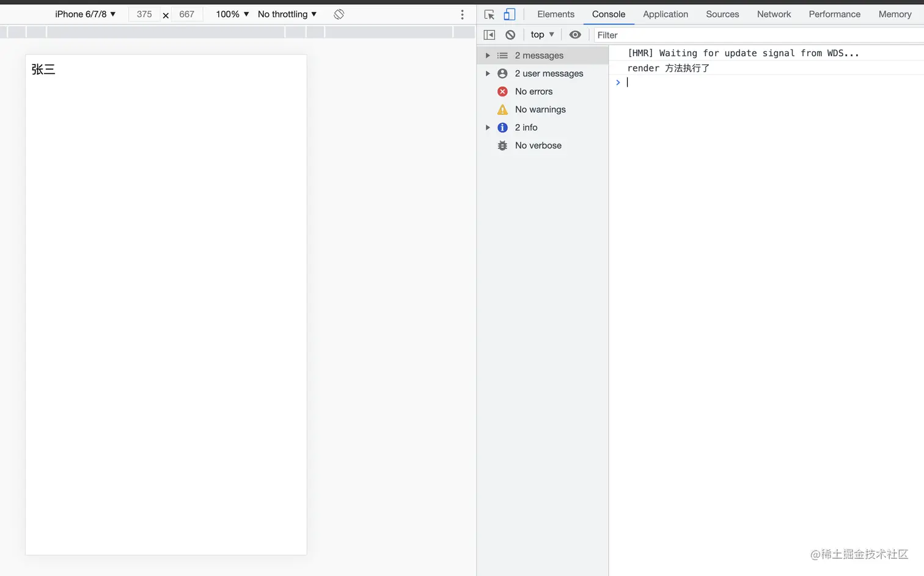924x576 pixels.
Task: Click the messages list icon
Action: 502,56
